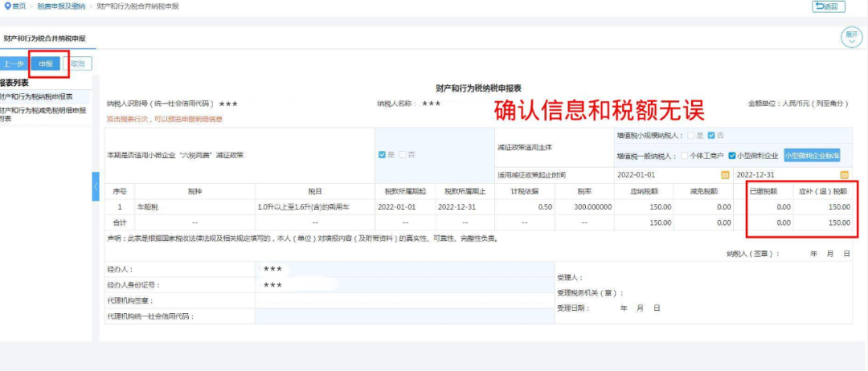Go back with the 上一步 button
This screenshot has width=868, height=371.
[13, 63]
